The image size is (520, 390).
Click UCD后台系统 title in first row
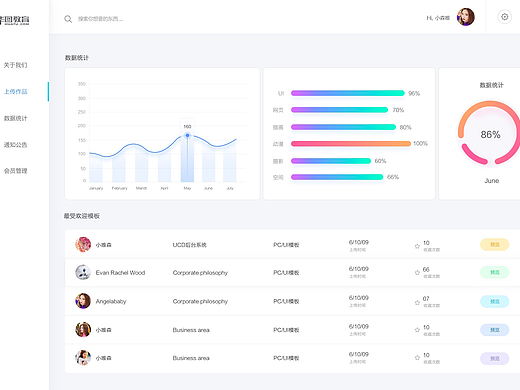coord(189,245)
